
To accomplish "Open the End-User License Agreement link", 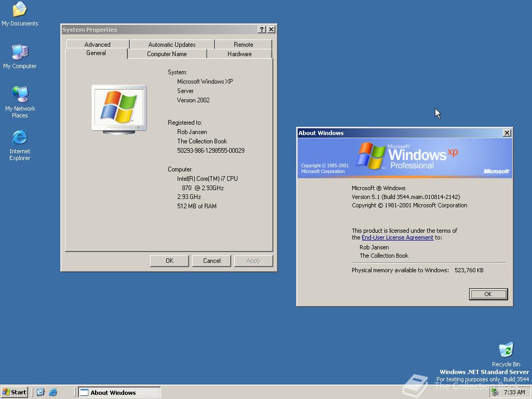I will click(x=397, y=237).
